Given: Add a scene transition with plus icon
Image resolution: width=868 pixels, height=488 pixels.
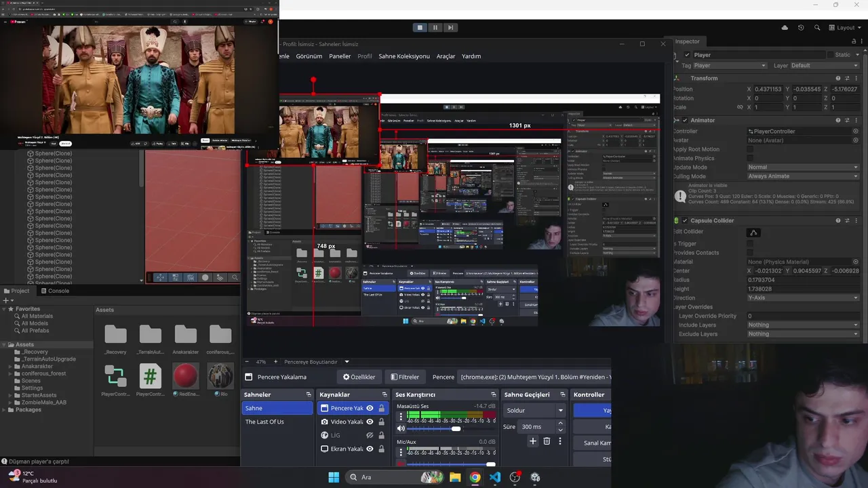Looking at the screenshot, I should click(533, 441).
